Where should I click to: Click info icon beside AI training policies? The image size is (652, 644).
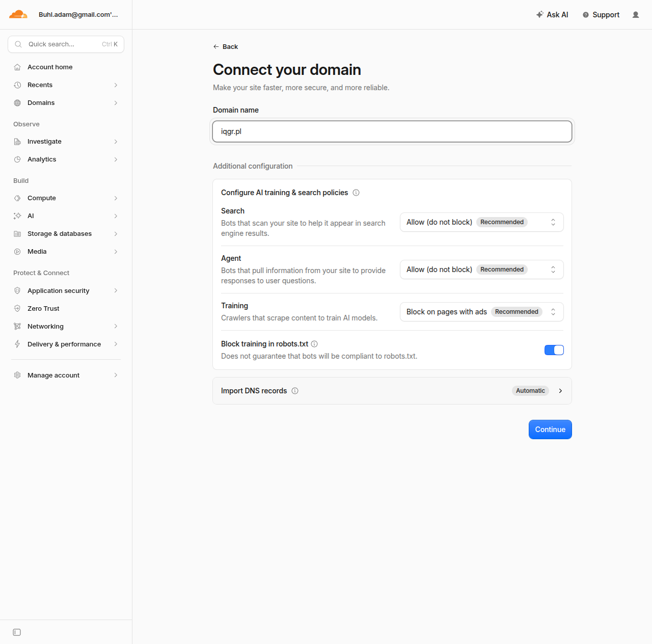356,193
